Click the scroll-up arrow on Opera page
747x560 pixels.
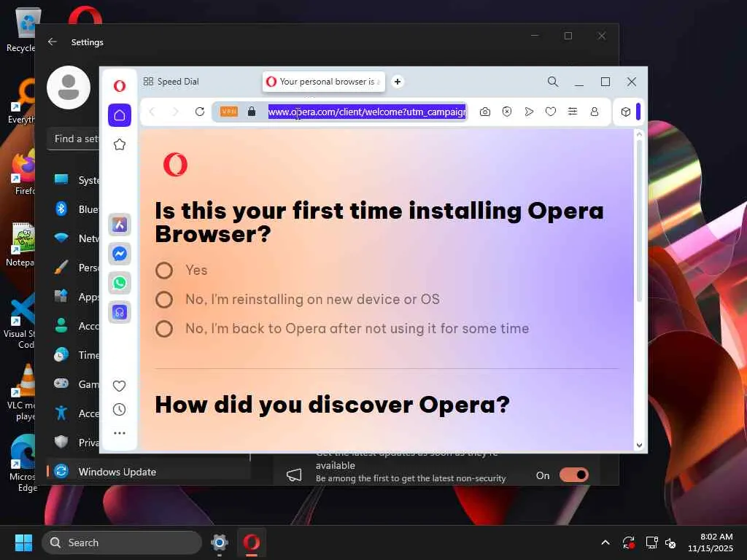(639, 135)
